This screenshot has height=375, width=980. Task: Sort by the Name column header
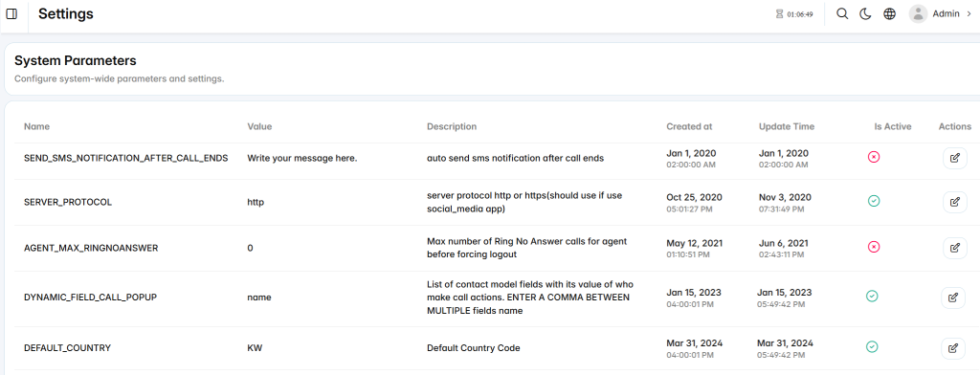pos(37,126)
